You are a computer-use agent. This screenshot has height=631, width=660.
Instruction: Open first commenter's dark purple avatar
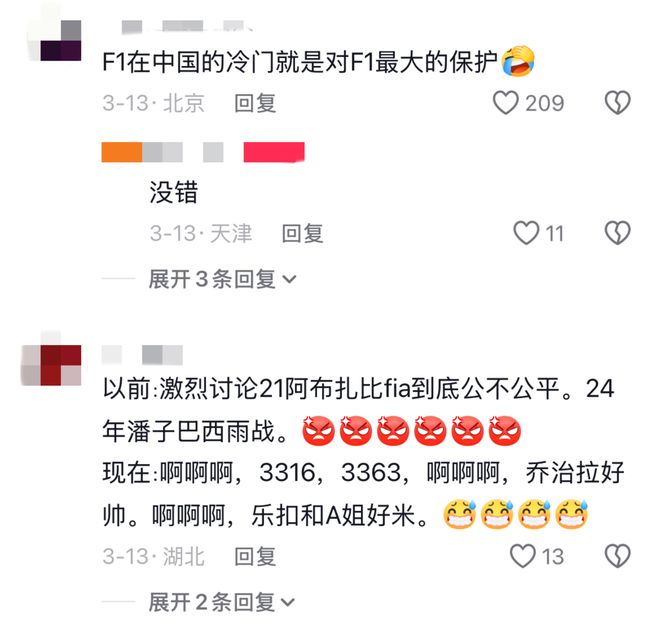coord(55,40)
